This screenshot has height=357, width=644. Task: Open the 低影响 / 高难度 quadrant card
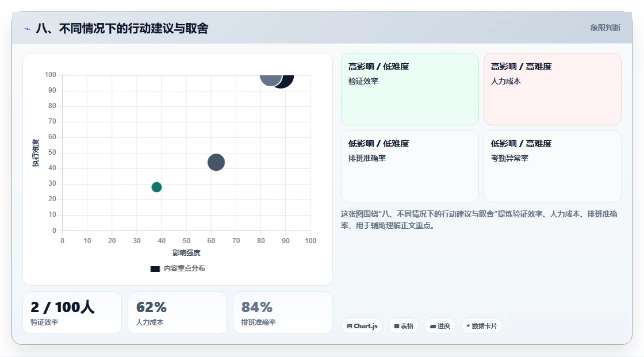point(552,166)
